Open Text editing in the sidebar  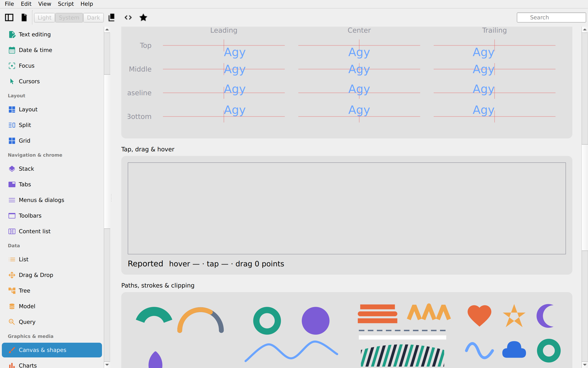click(52, 34)
